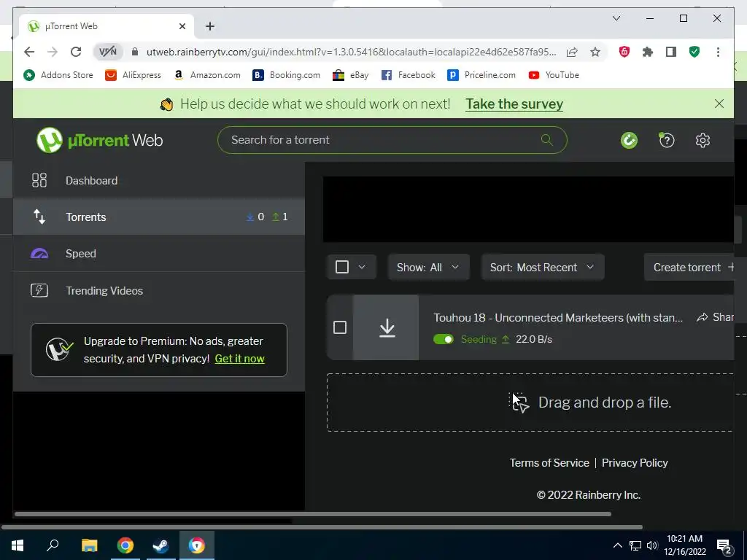The width and height of the screenshot is (747, 560).
Task: Follow the Take the survey link
Action: pos(514,104)
